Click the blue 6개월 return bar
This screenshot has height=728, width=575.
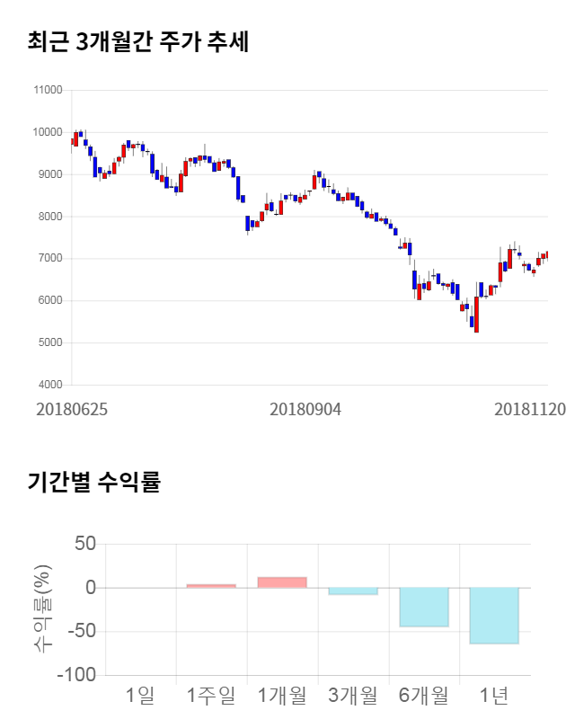424,607
